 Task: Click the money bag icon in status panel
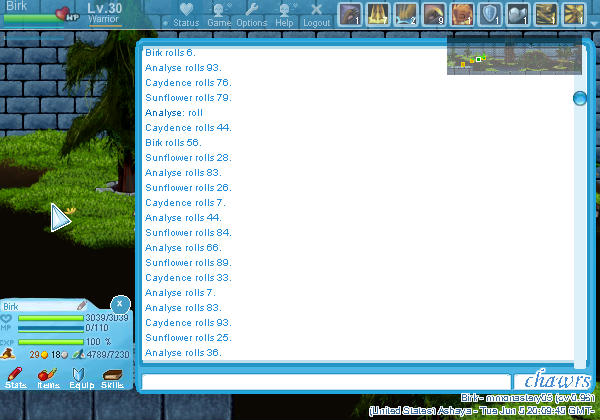(x=8, y=353)
